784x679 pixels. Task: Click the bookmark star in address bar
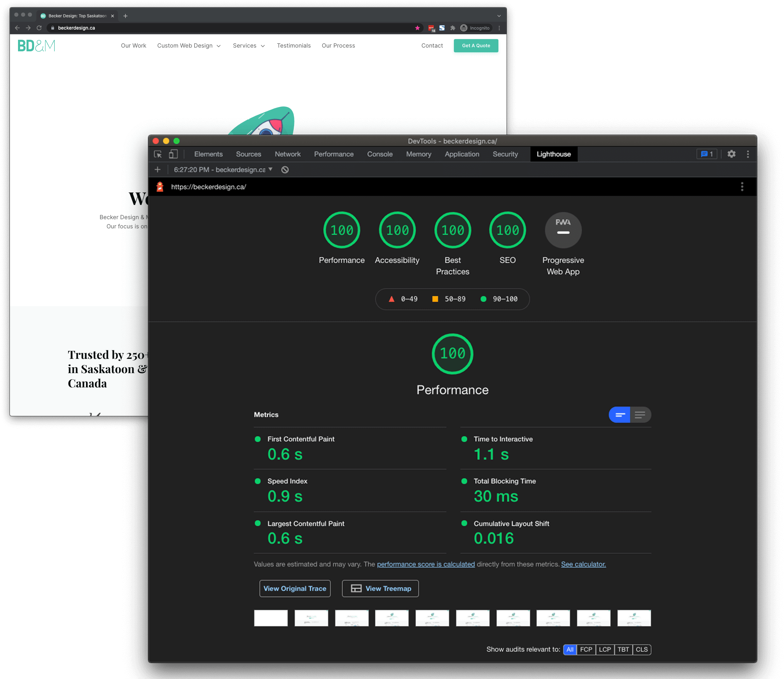pyautogui.click(x=417, y=28)
